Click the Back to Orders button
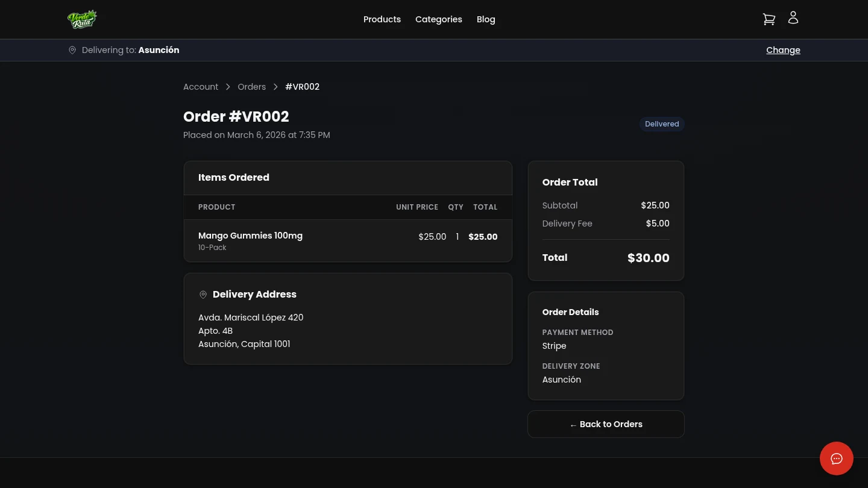This screenshot has width=868, height=488. pos(606,424)
